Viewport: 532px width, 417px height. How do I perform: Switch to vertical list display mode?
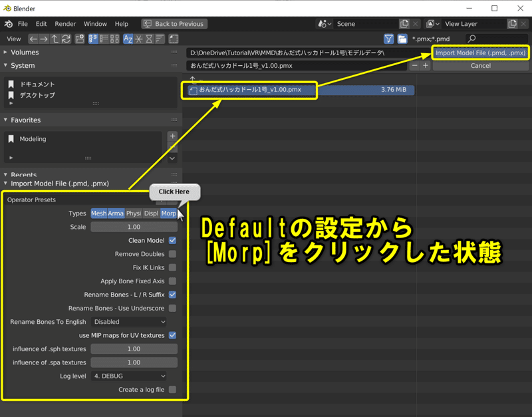(x=93, y=39)
